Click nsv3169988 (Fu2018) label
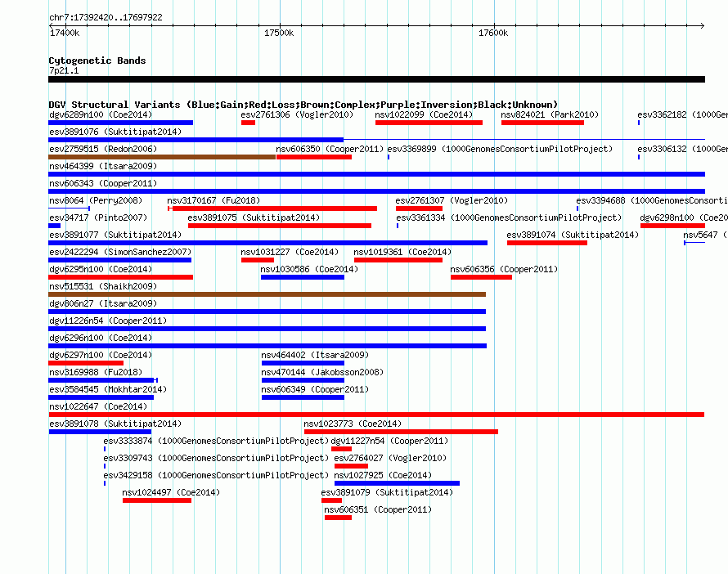This screenshot has width=728, height=574. (96, 372)
